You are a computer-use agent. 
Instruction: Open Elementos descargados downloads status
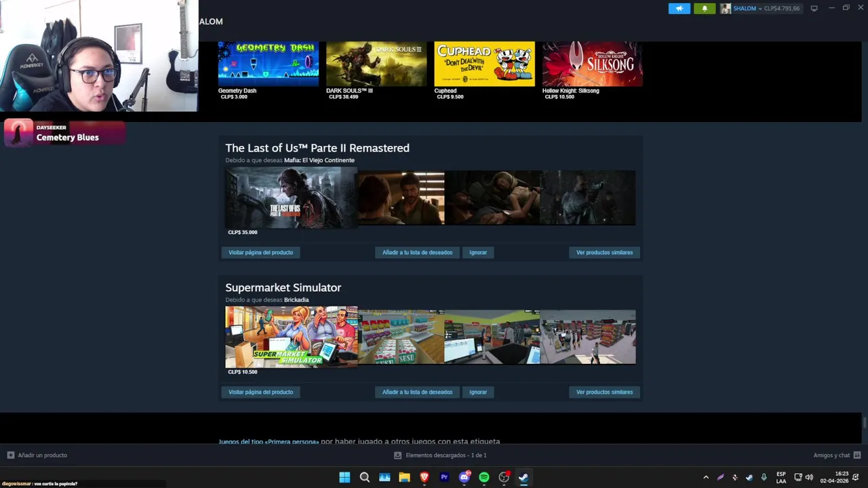(440, 455)
